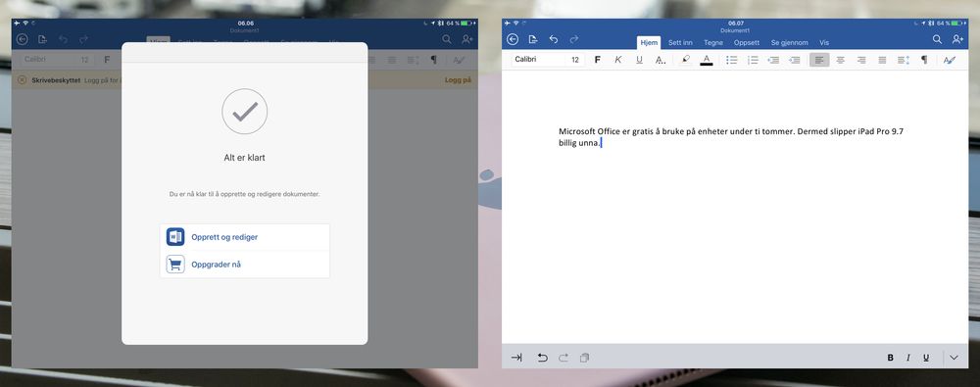980x387 pixels.
Task: Click the Dokument1 title in the right window
Action: pos(735,30)
